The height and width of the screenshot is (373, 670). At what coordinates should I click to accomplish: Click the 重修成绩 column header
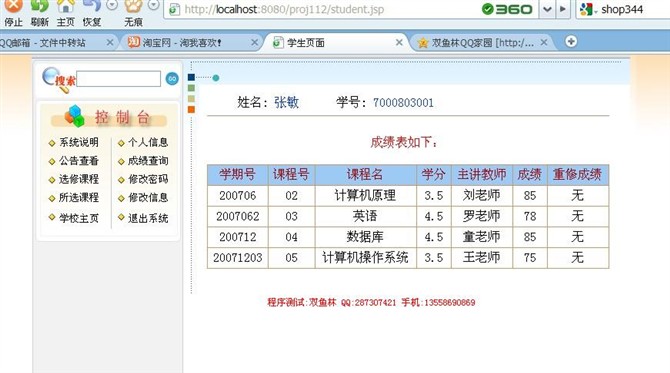[x=577, y=174]
